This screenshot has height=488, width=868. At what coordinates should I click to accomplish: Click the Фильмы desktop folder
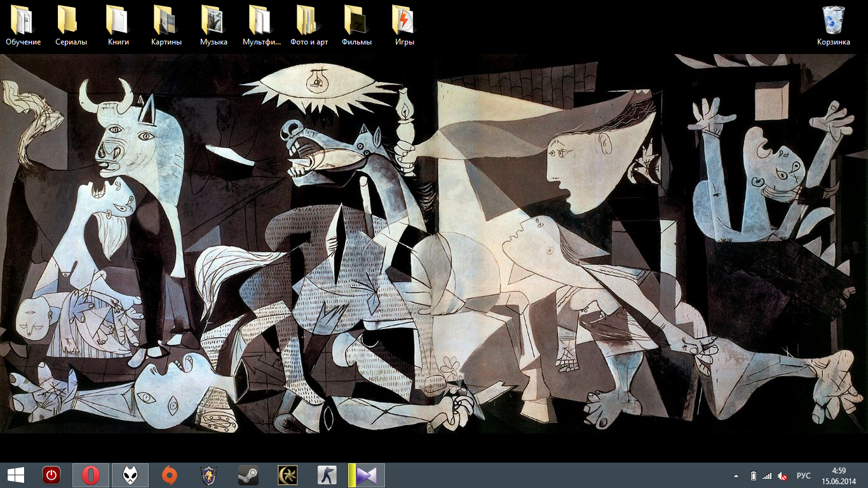point(356,25)
